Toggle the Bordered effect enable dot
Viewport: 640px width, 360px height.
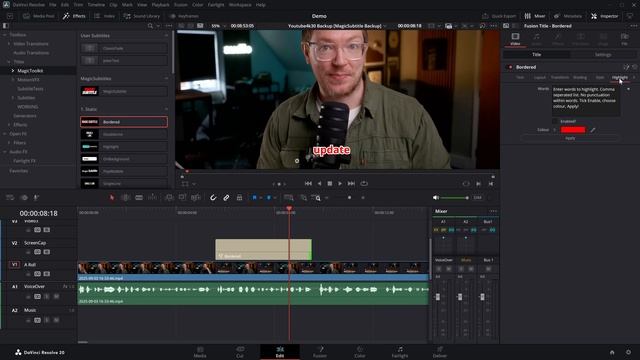point(510,67)
